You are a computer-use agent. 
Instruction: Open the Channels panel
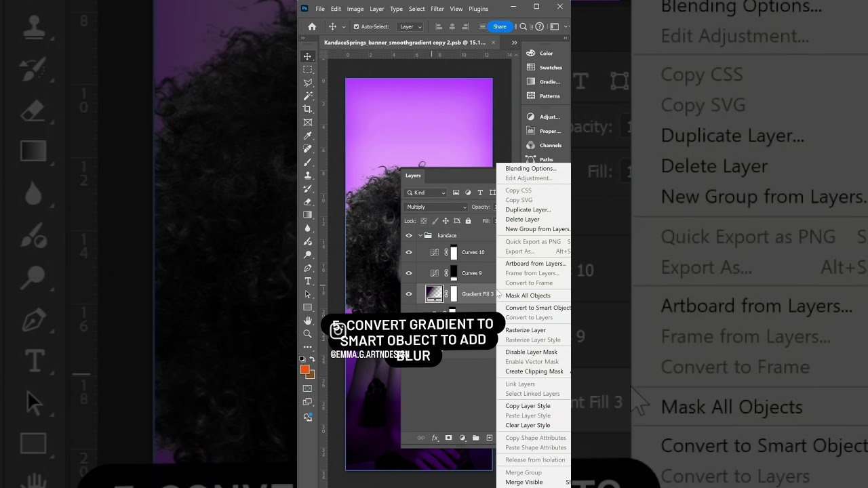(544, 145)
